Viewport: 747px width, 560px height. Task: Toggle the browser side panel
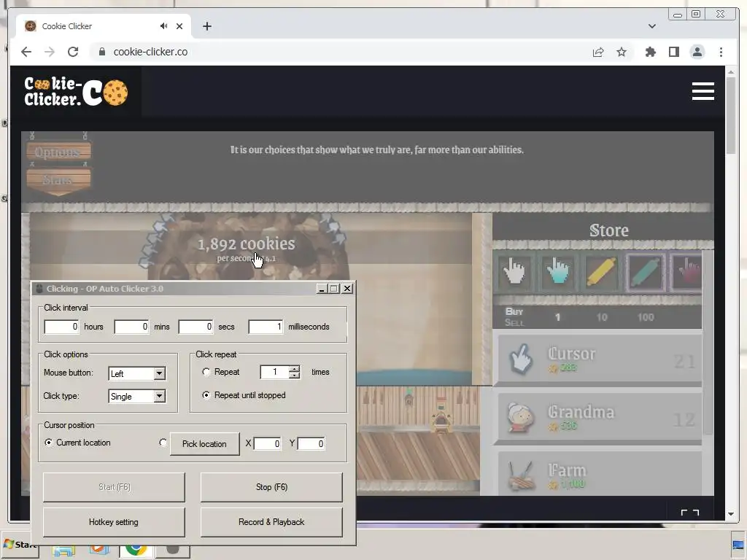click(673, 52)
